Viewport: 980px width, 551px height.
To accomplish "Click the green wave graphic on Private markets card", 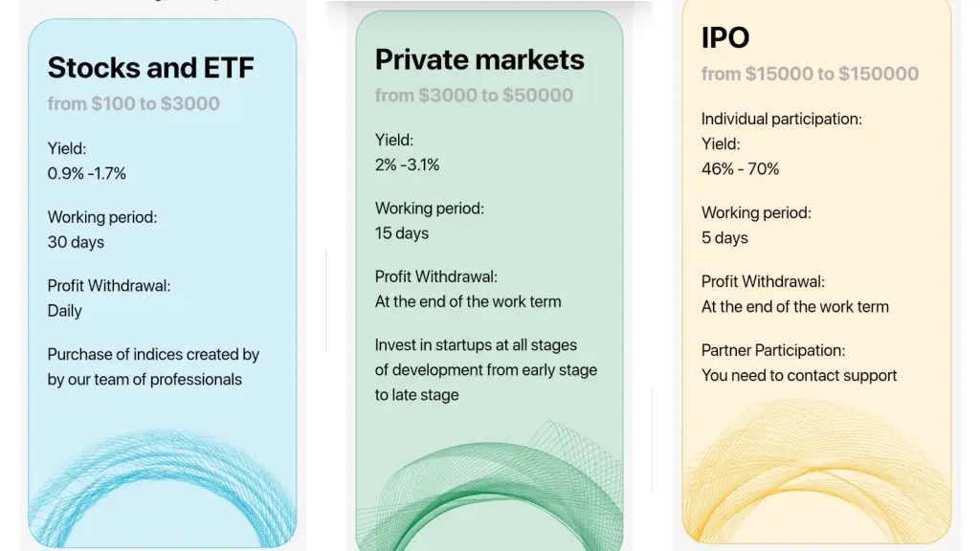I will (489, 486).
